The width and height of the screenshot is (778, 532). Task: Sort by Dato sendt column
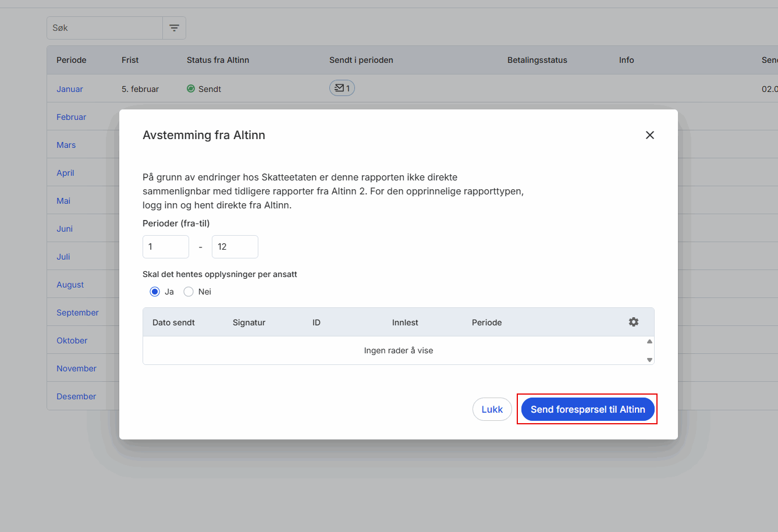click(173, 322)
